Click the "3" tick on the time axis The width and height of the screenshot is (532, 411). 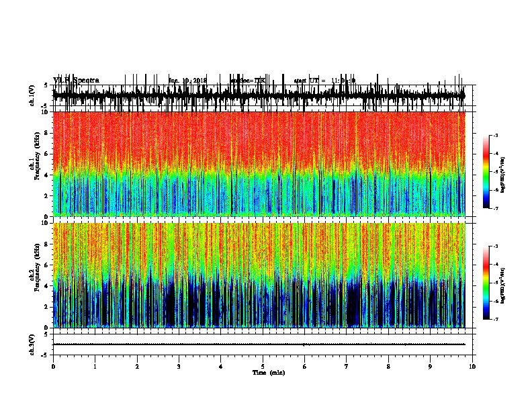point(179,367)
